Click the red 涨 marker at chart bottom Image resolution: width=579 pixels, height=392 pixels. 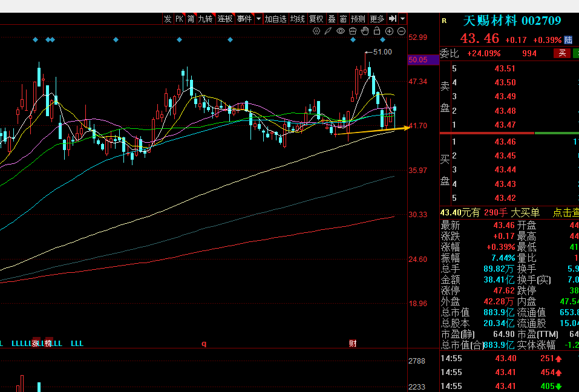35,343
